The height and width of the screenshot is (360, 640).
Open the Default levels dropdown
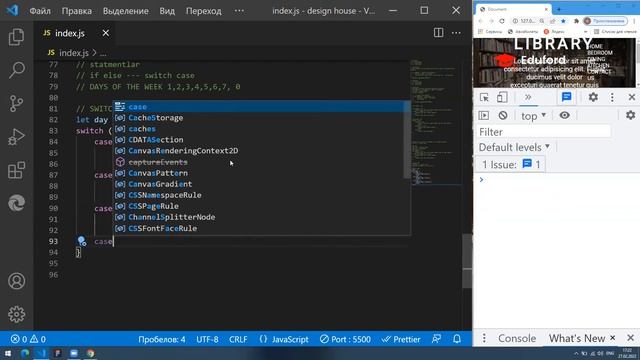(x=514, y=147)
